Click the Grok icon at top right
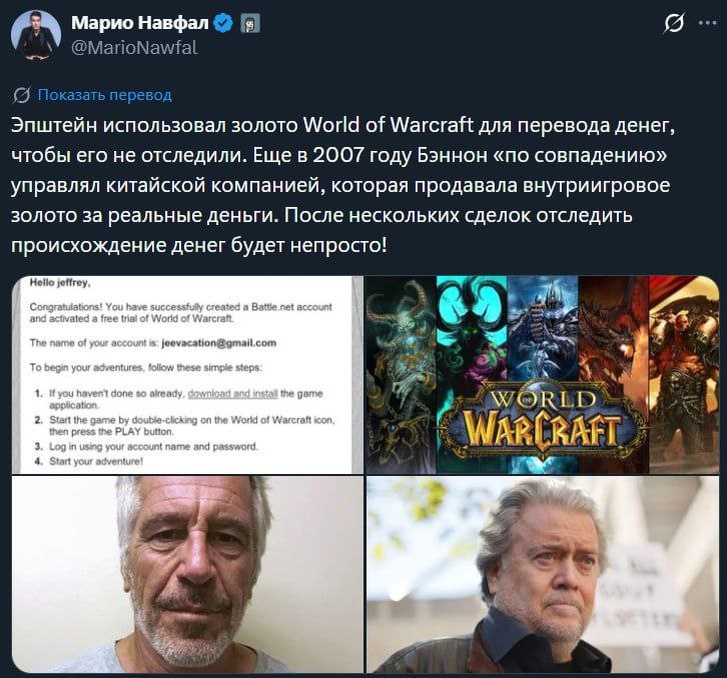Screen dimensions: 727x678 pos(673,23)
